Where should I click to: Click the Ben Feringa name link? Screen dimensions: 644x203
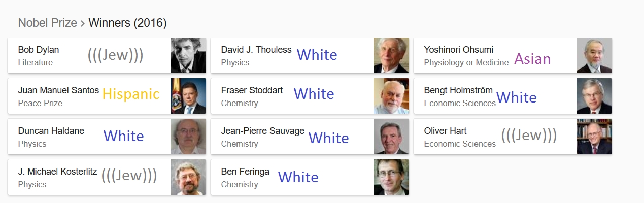point(245,172)
